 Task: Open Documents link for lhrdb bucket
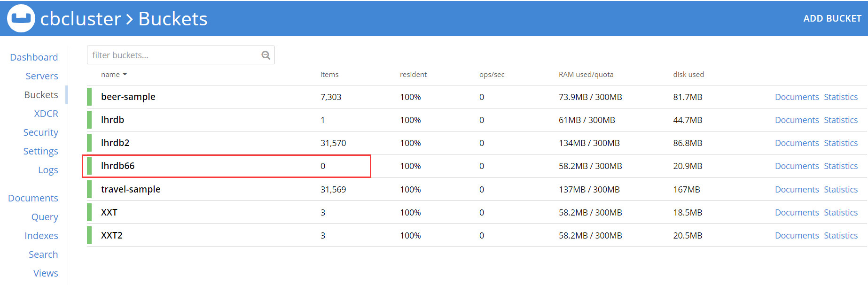[x=797, y=120]
